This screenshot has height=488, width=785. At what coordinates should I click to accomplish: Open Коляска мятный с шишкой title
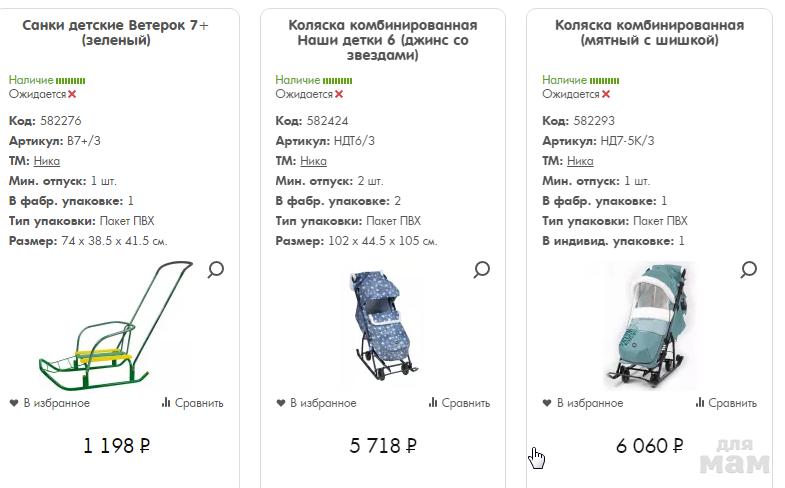pyautogui.click(x=649, y=33)
